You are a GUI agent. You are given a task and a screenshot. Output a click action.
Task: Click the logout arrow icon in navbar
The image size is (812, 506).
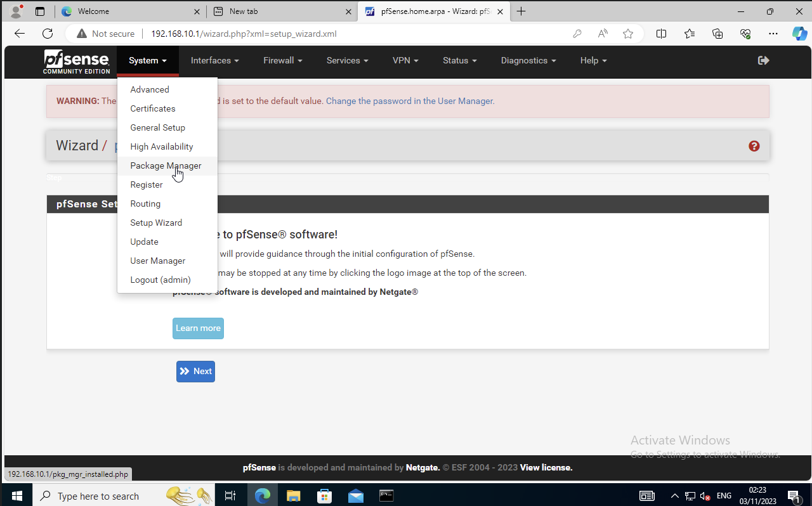764,60
